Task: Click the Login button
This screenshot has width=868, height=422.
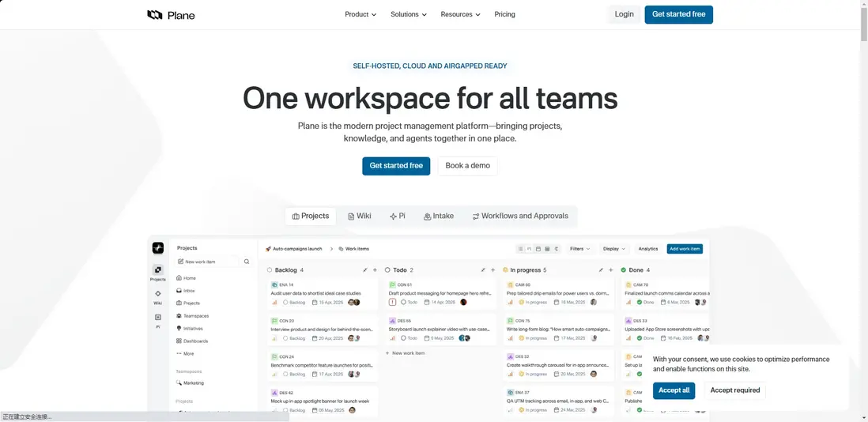Action: tap(624, 14)
